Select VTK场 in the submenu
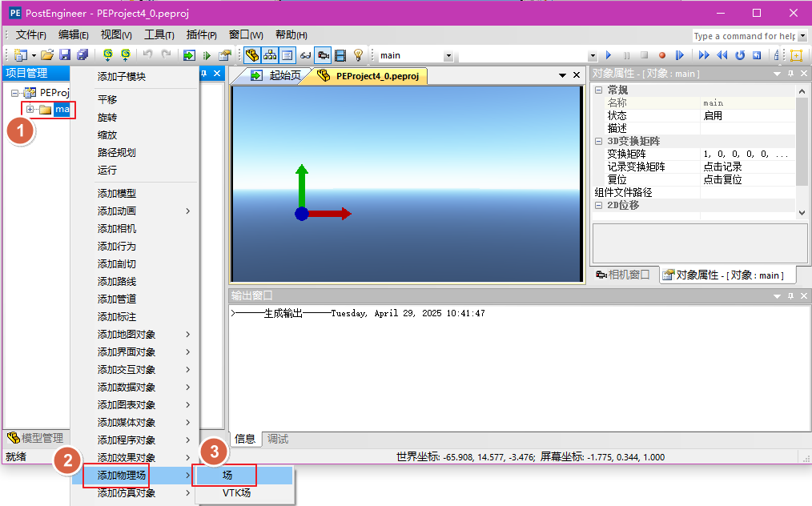The image size is (812, 506). click(244, 492)
